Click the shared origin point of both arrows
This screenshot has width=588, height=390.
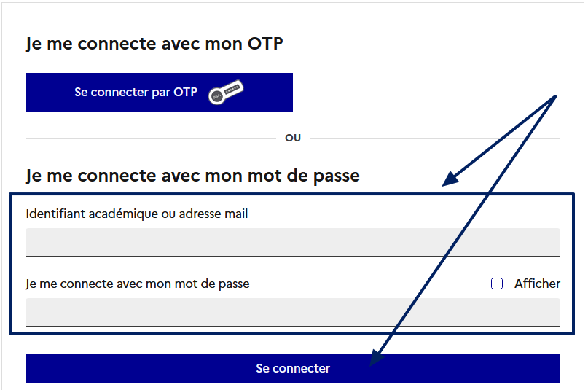[x=555, y=96]
